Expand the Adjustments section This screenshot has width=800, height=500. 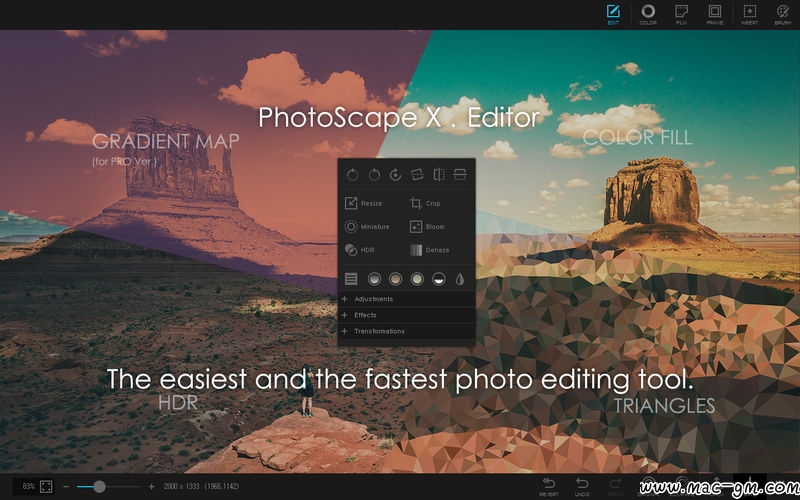tap(407, 299)
